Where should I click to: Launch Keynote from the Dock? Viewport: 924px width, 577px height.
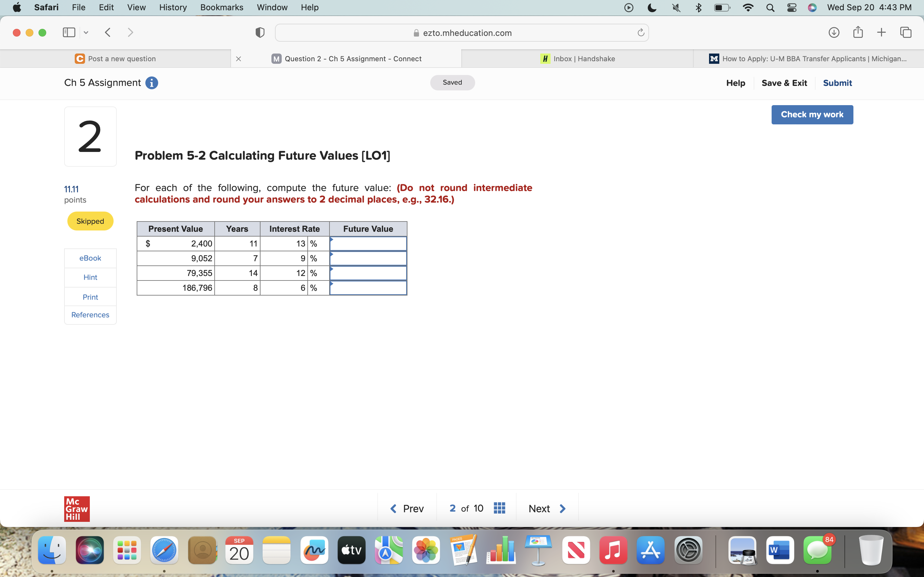pos(538,550)
